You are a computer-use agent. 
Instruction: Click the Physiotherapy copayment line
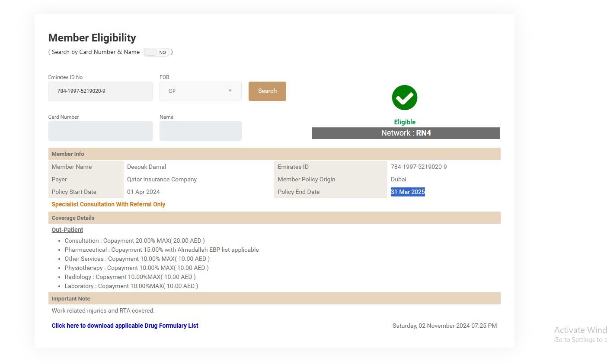(x=137, y=268)
